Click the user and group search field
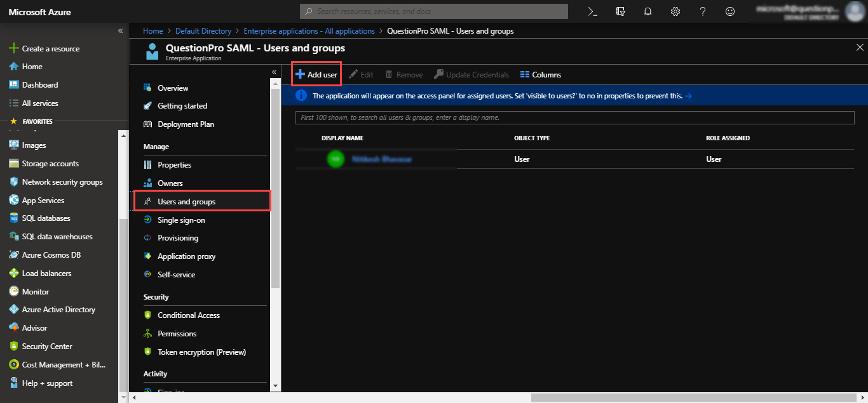The image size is (868, 403). coord(574,118)
